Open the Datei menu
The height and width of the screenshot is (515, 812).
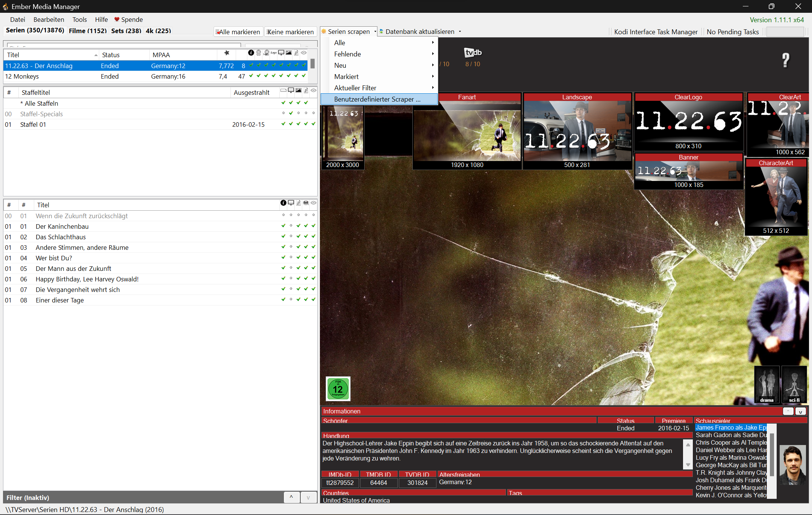click(18, 20)
